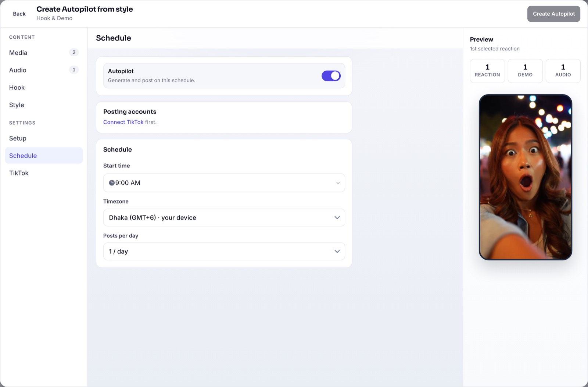Open the Style section
Image resolution: width=588 pixels, height=387 pixels.
pyautogui.click(x=44, y=105)
